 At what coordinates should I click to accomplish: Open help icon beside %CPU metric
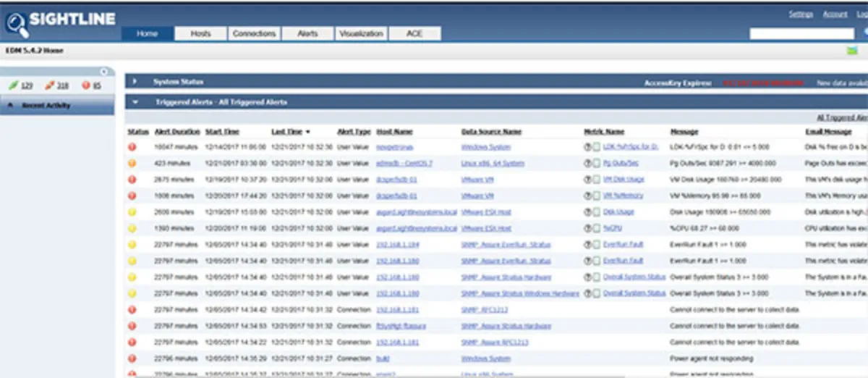coord(587,228)
